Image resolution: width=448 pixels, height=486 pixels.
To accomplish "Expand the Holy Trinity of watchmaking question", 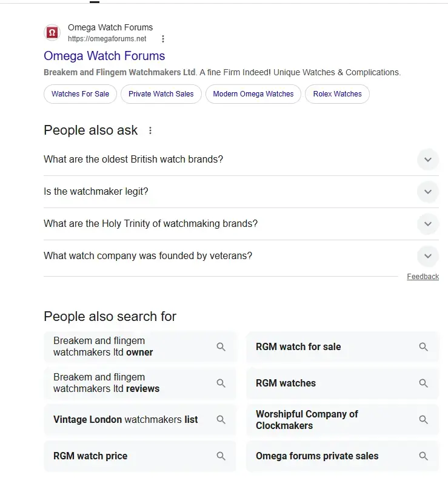I will 427,224.
